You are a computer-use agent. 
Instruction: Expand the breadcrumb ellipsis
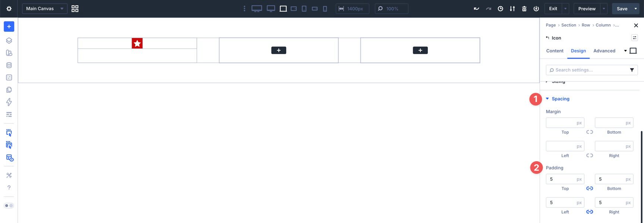[617, 25]
